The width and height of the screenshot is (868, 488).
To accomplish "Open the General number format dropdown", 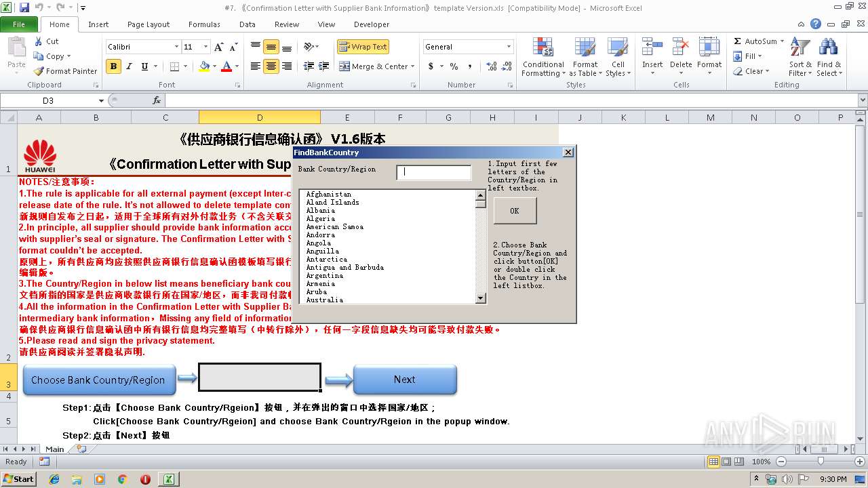I will pos(509,47).
